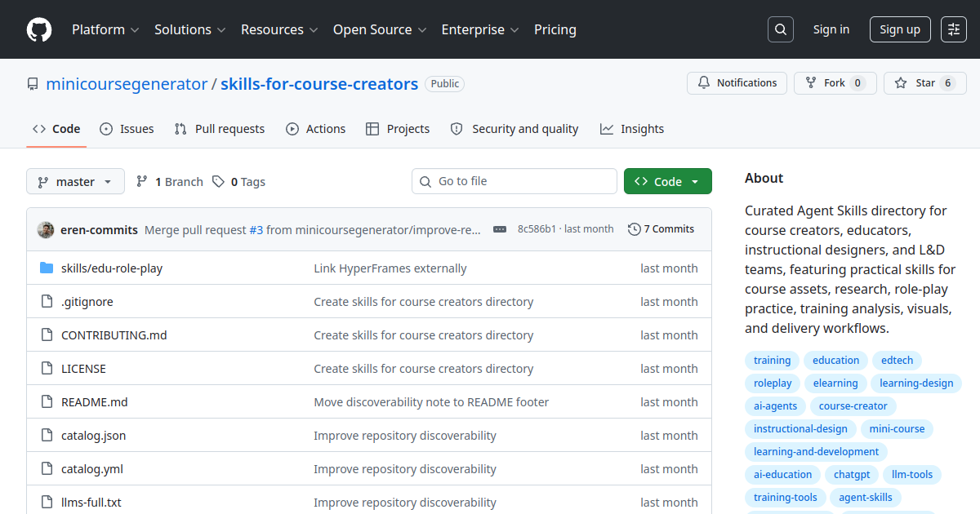This screenshot has width=980, height=514.
Task: Switch to the Code tab
Action: (x=56, y=129)
